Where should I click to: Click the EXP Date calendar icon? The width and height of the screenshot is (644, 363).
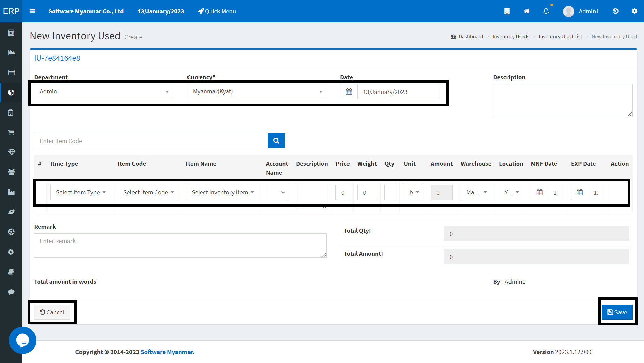580,192
